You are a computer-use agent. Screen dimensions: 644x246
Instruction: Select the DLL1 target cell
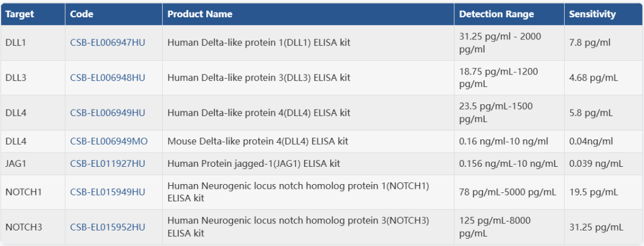[16, 43]
